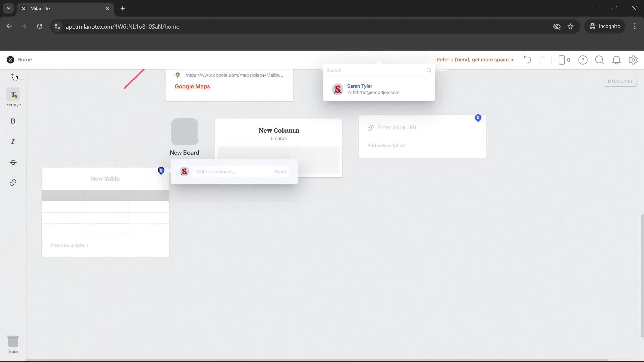The image size is (644, 362).
Task: Open the browser tab search chevron
Action: (8, 8)
